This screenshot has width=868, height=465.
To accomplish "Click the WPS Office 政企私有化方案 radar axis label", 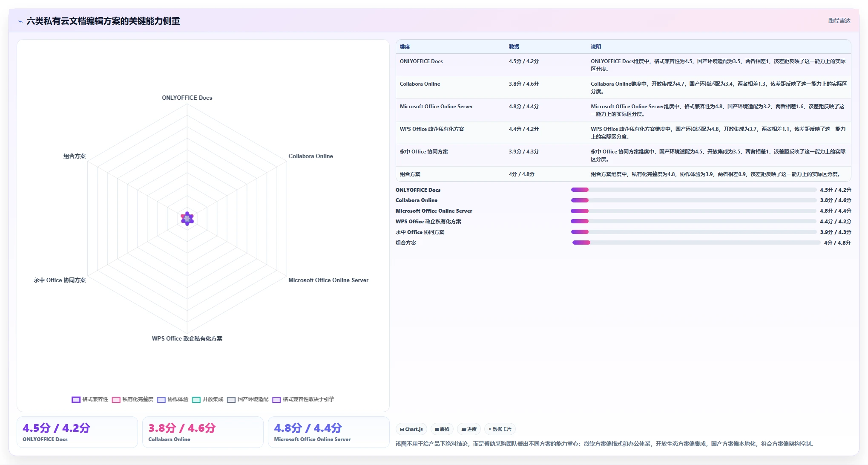I will [x=187, y=338].
